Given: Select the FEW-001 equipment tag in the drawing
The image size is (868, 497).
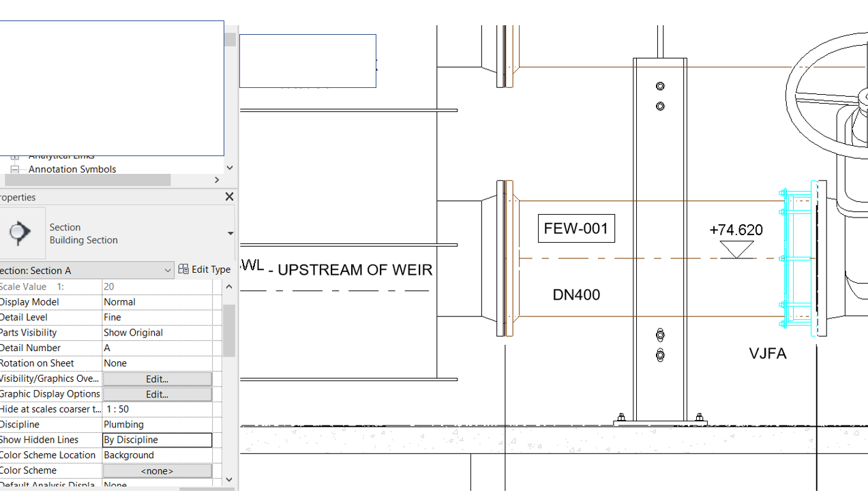Looking at the screenshot, I should tap(576, 228).
